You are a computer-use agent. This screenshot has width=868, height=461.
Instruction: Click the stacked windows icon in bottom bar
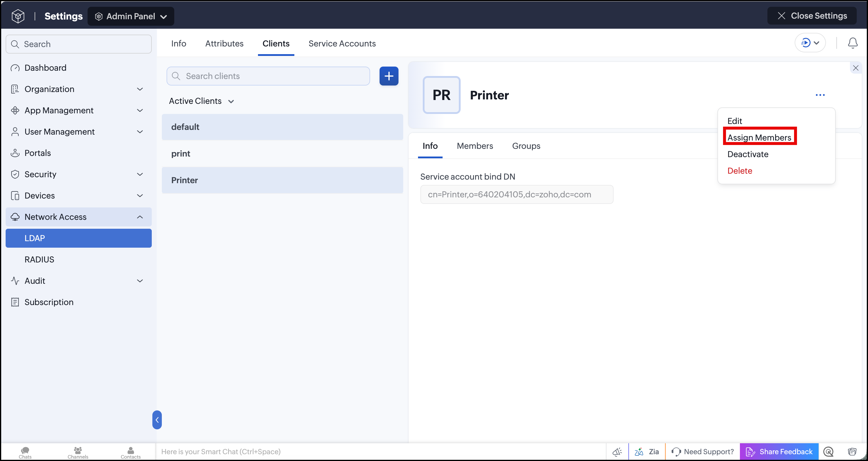pos(852,452)
